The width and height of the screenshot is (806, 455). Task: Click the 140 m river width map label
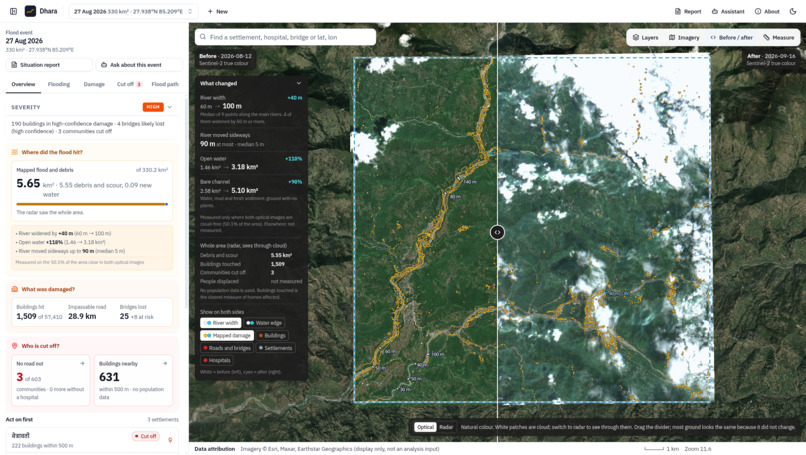click(470, 182)
